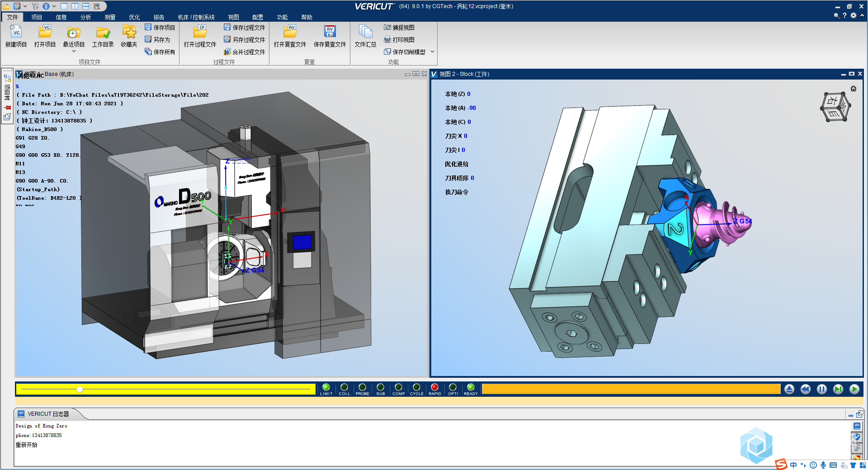Image resolution: width=868 pixels, height=470 pixels.
Task: Open the 优化 ribbon tab
Action: click(134, 17)
